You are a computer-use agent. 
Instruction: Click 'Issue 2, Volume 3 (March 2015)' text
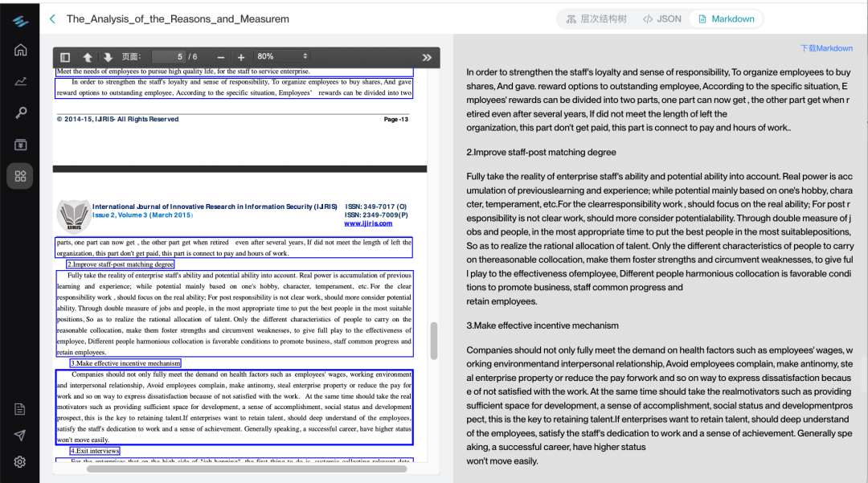(x=143, y=215)
